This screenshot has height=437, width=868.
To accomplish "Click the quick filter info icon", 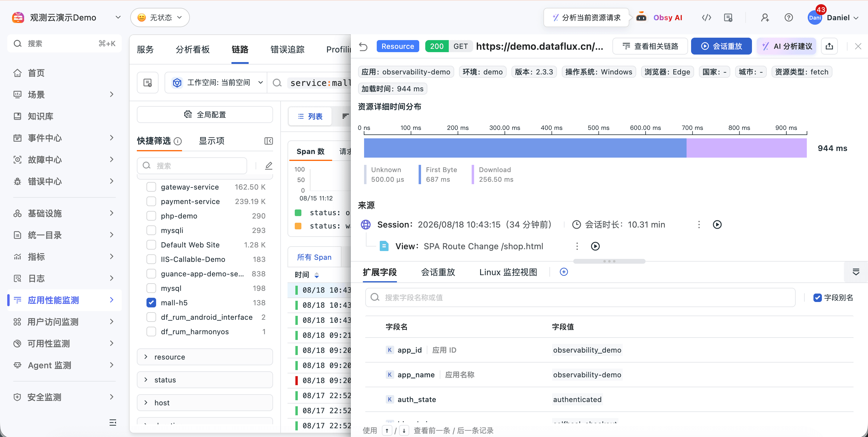I will 178,141.
